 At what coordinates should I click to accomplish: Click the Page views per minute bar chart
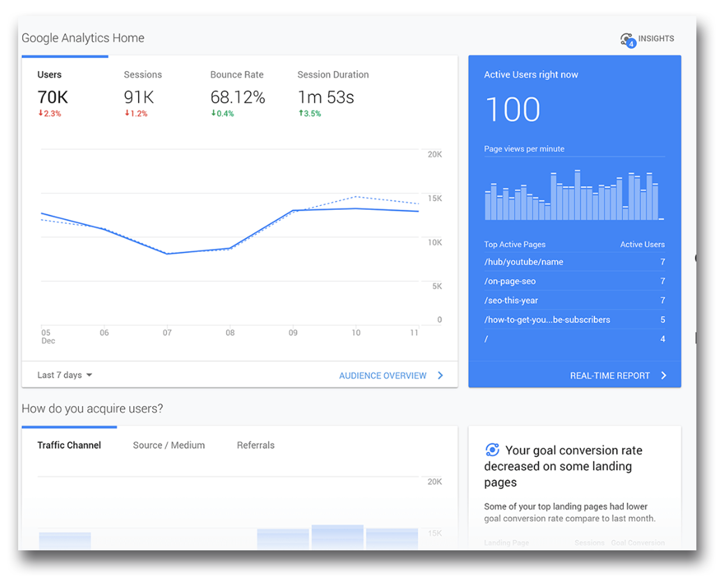click(574, 195)
